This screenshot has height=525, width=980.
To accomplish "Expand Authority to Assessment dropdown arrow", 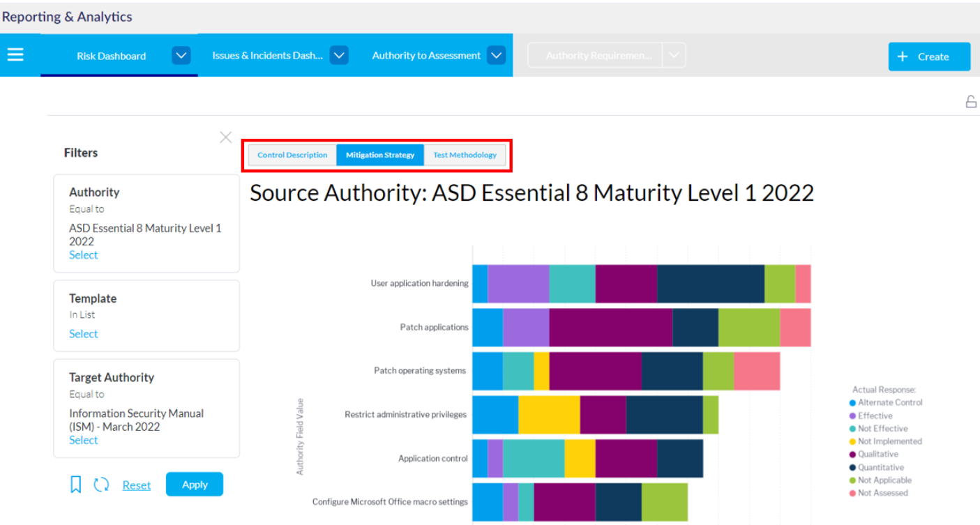I will pos(496,55).
